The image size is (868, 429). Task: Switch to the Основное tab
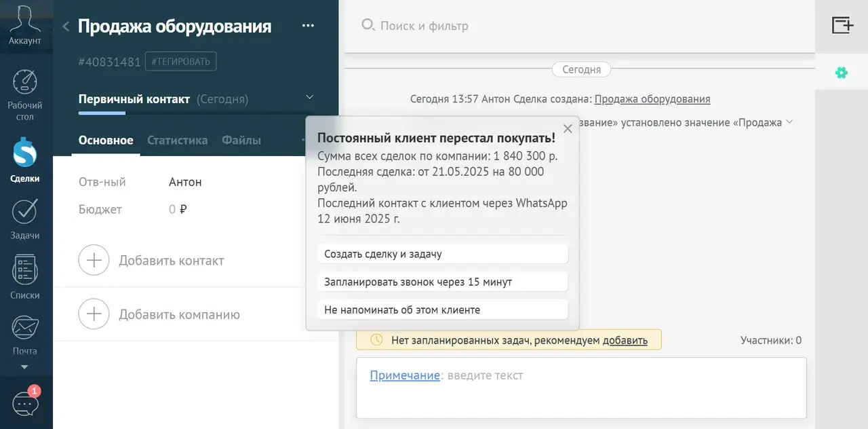[106, 141]
